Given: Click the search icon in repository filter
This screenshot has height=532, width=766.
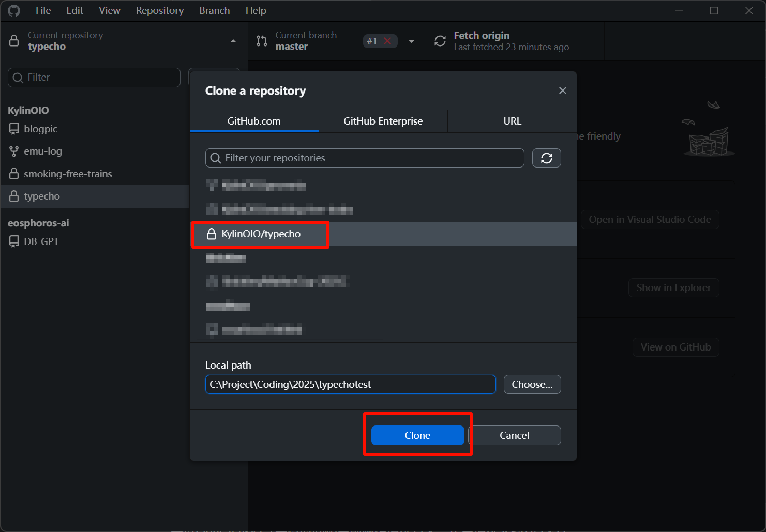Looking at the screenshot, I should pyautogui.click(x=216, y=158).
